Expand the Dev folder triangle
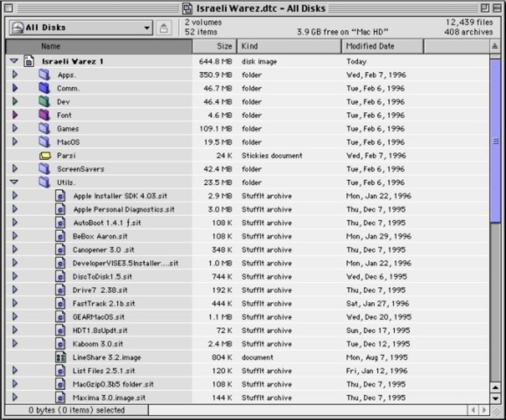Image resolution: width=506 pixels, height=420 pixels. pyautogui.click(x=15, y=101)
